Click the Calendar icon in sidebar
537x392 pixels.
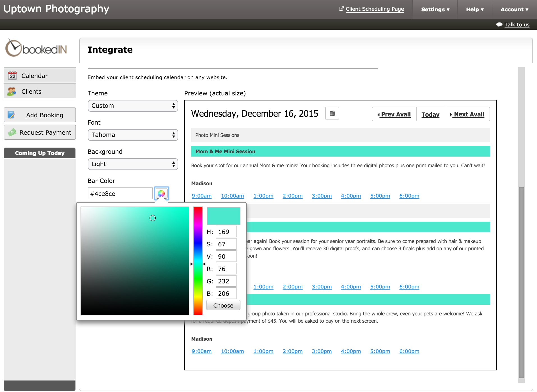click(x=12, y=76)
